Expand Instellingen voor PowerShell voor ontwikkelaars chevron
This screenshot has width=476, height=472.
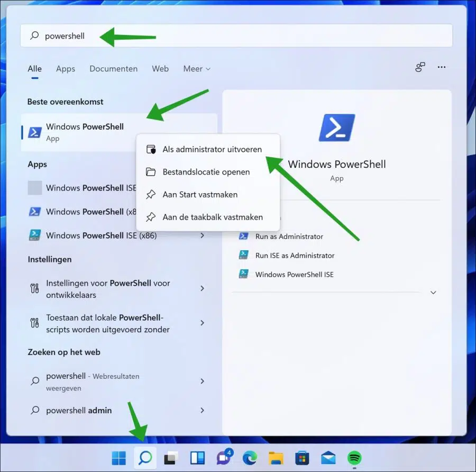(202, 288)
